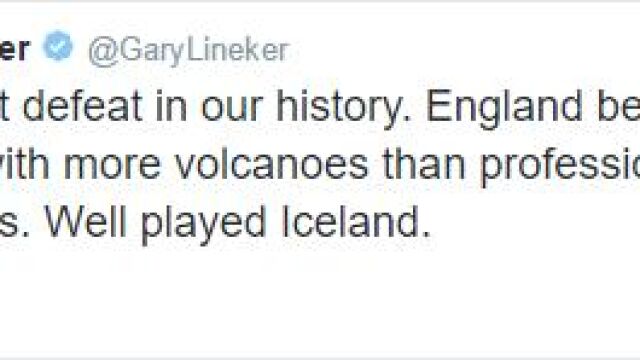Click the 'with' fragment starting the second line
640x360 pixels.
click(x=24, y=164)
